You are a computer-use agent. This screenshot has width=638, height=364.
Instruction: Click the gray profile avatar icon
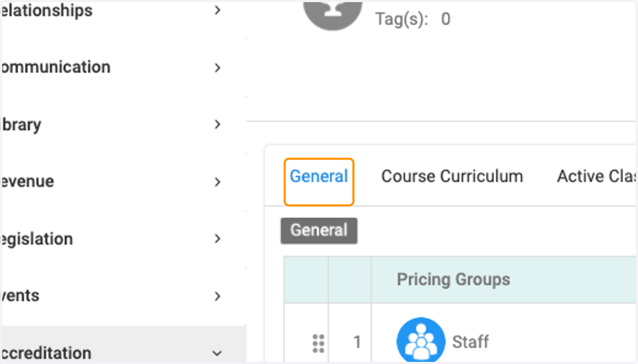coord(334,16)
